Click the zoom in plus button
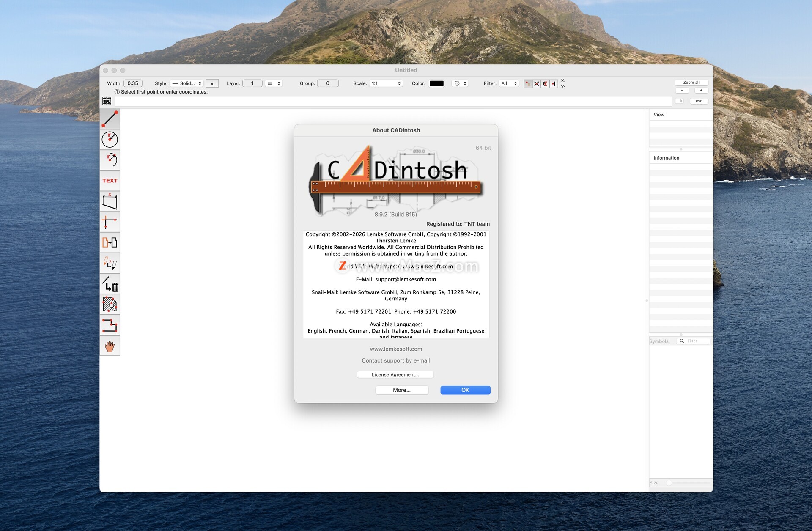 pos(701,91)
